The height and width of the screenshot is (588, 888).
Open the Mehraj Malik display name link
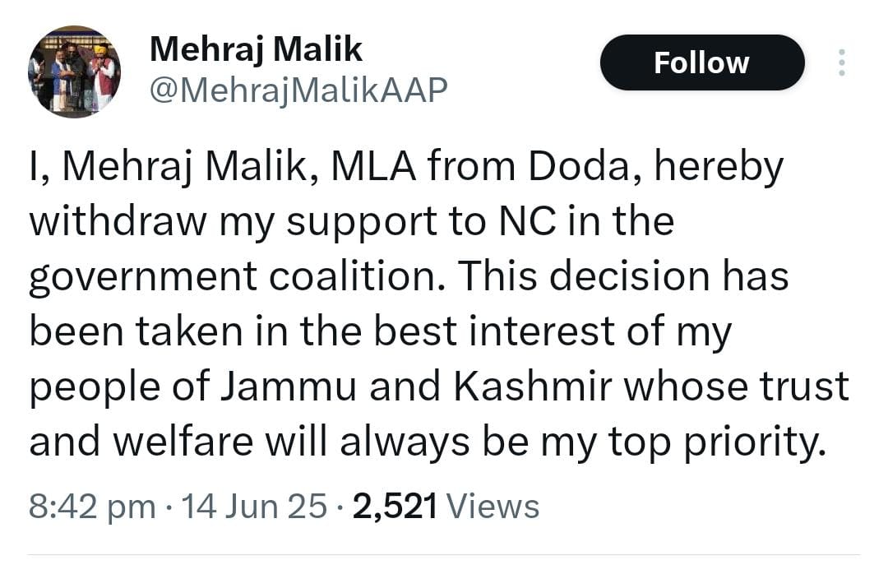[256, 49]
